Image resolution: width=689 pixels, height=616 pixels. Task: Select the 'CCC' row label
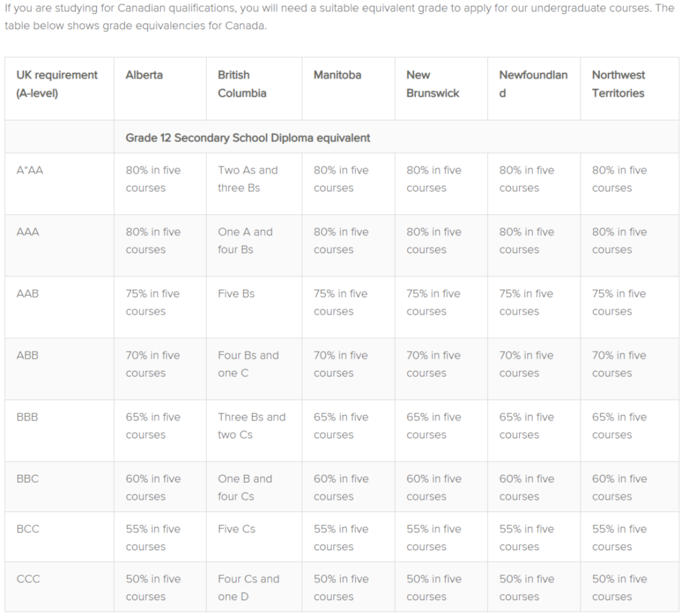pos(28,578)
